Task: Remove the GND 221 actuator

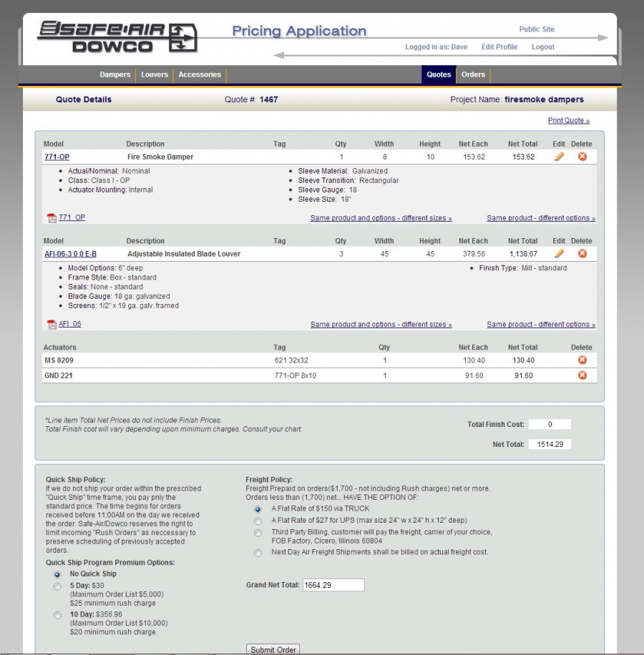Action: tap(582, 375)
